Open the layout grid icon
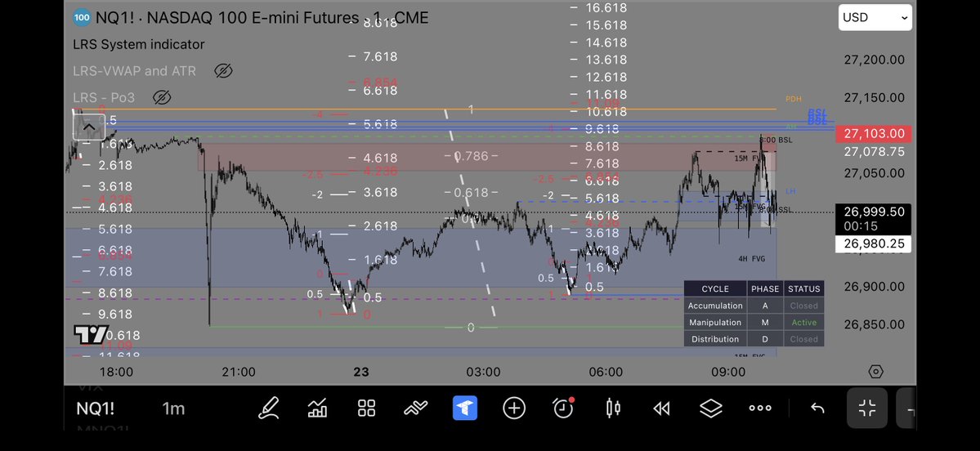The image size is (980, 451). coord(366,409)
